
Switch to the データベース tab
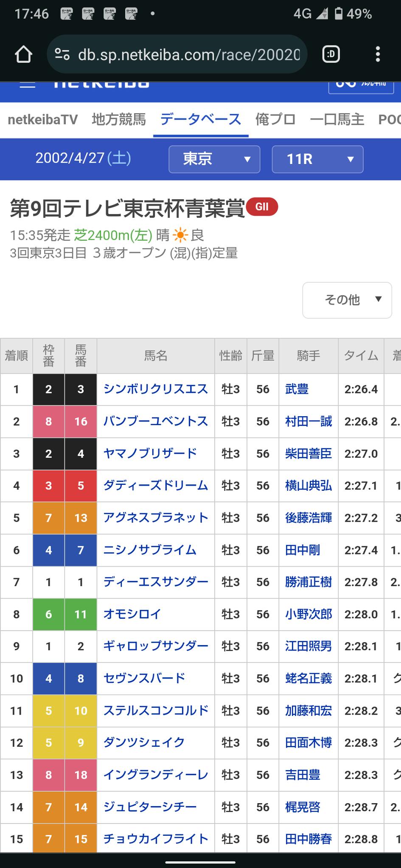coord(201,120)
